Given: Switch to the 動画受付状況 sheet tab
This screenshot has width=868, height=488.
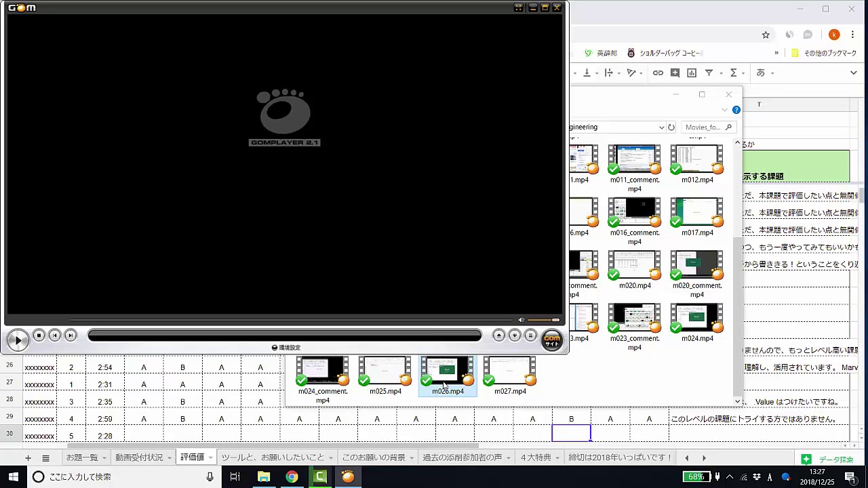Looking at the screenshot, I should click(138, 457).
